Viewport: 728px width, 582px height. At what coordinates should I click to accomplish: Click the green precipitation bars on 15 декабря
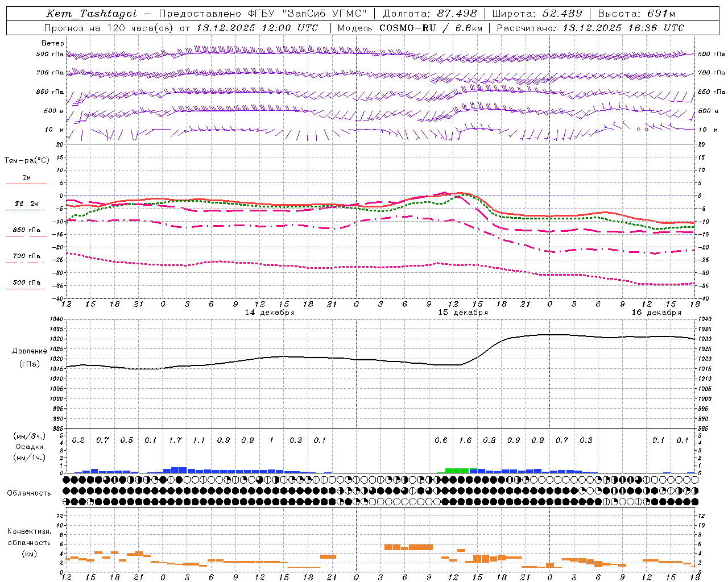pyautogui.click(x=461, y=471)
